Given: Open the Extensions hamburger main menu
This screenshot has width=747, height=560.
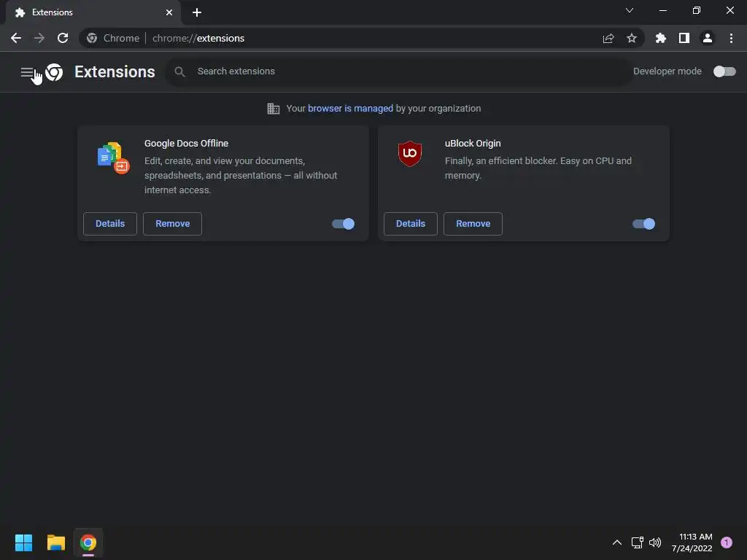Looking at the screenshot, I should (27, 72).
